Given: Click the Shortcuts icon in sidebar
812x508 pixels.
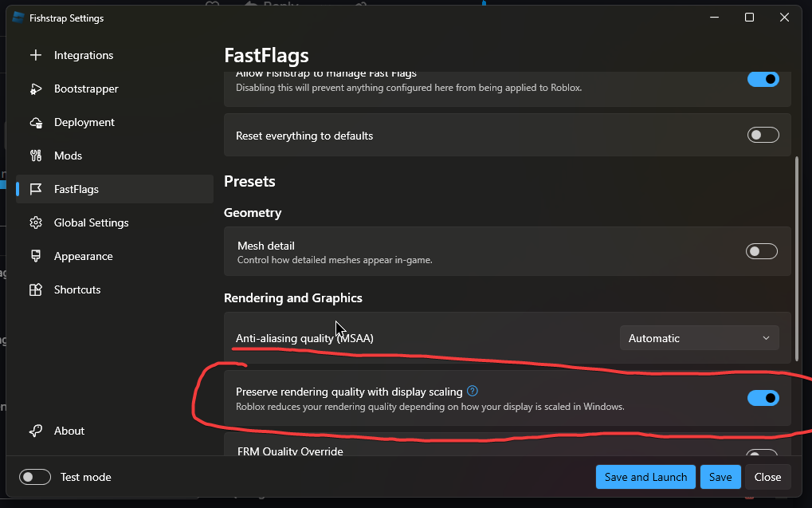Looking at the screenshot, I should pyautogui.click(x=36, y=289).
